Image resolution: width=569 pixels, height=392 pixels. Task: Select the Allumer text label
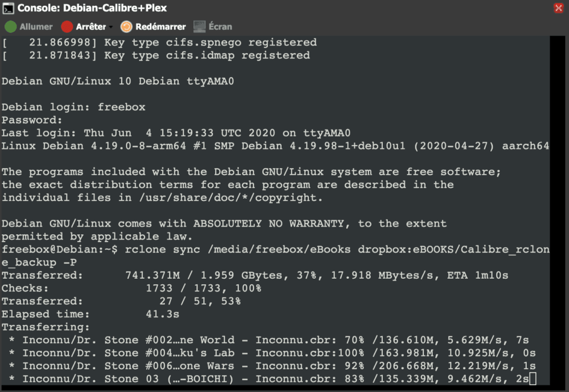(36, 27)
